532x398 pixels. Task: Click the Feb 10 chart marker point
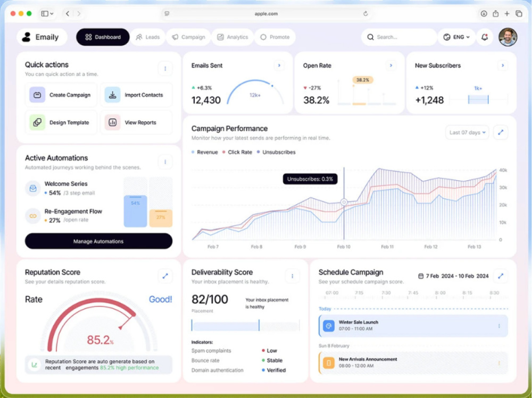point(344,202)
